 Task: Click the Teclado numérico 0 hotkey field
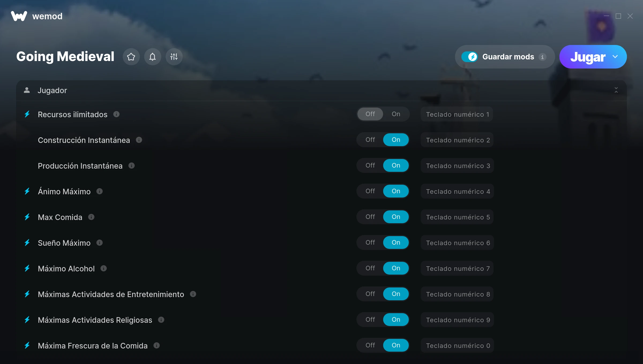click(x=457, y=346)
